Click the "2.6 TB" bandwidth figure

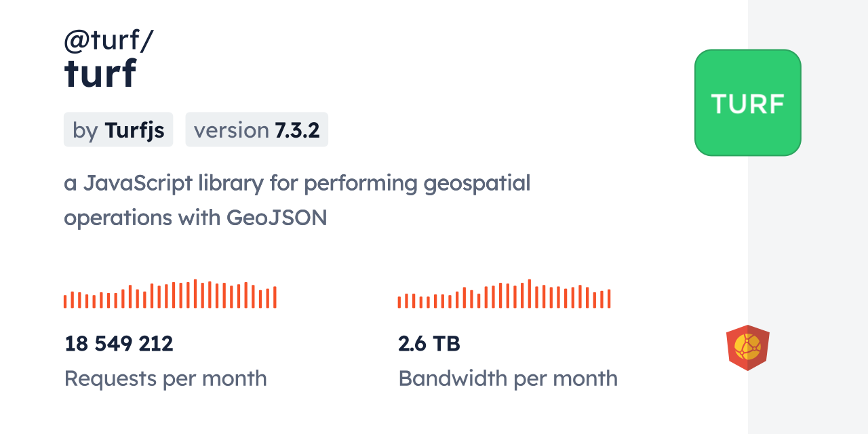click(x=429, y=344)
